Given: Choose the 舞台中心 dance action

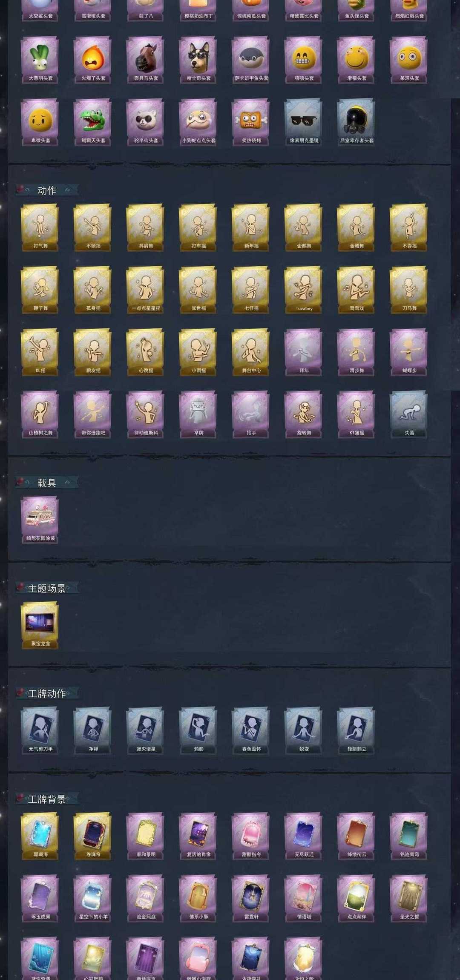Looking at the screenshot, I should (251, 352).
